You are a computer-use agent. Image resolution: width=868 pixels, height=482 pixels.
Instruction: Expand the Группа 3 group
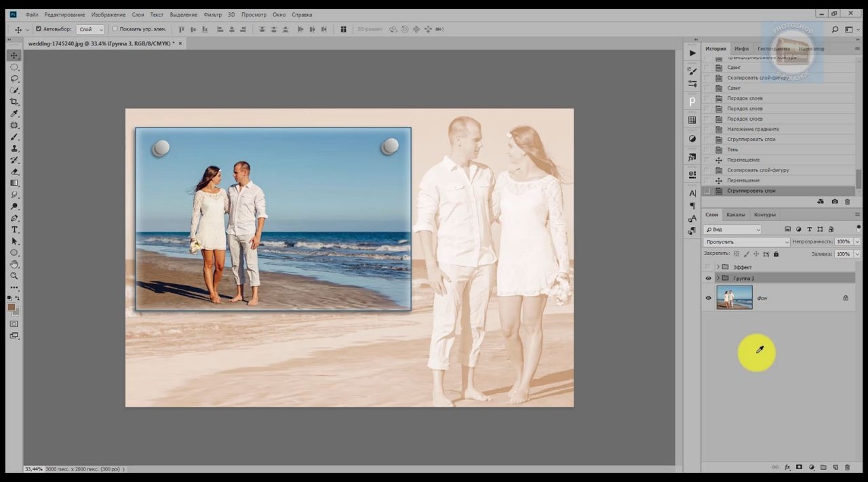pos(718,278)
